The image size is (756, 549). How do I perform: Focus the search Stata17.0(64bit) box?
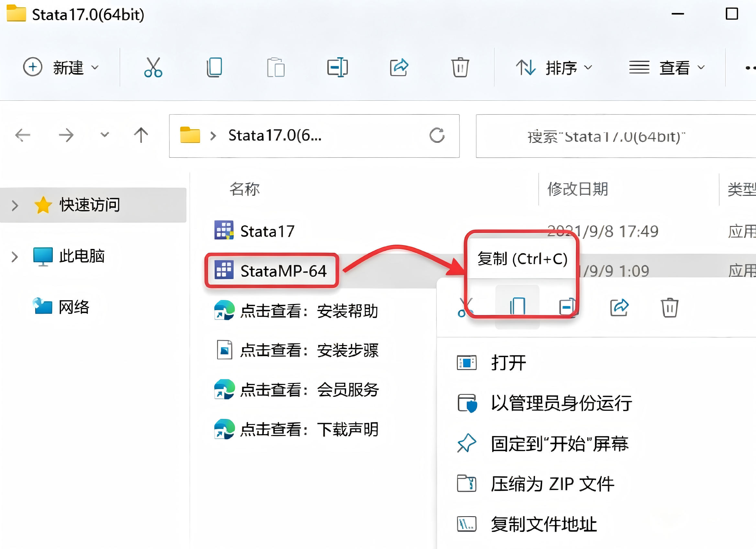pos(616,136)
